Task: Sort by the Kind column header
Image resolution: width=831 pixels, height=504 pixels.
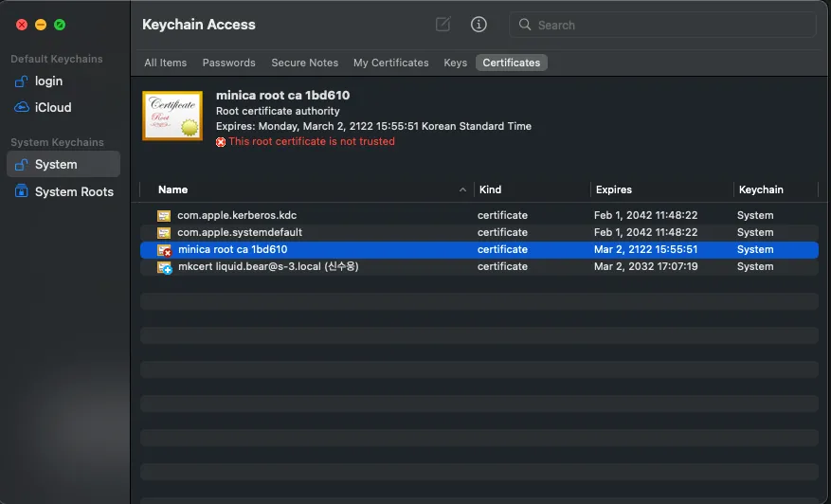Action: pyautogui.click(x=490, y=189)
